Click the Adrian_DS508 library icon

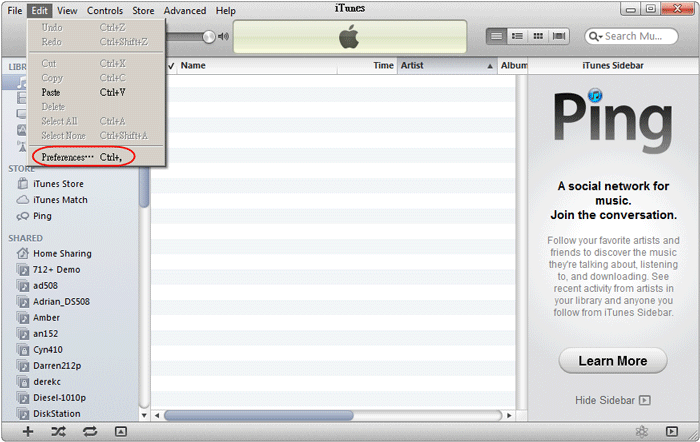[22, 302]
